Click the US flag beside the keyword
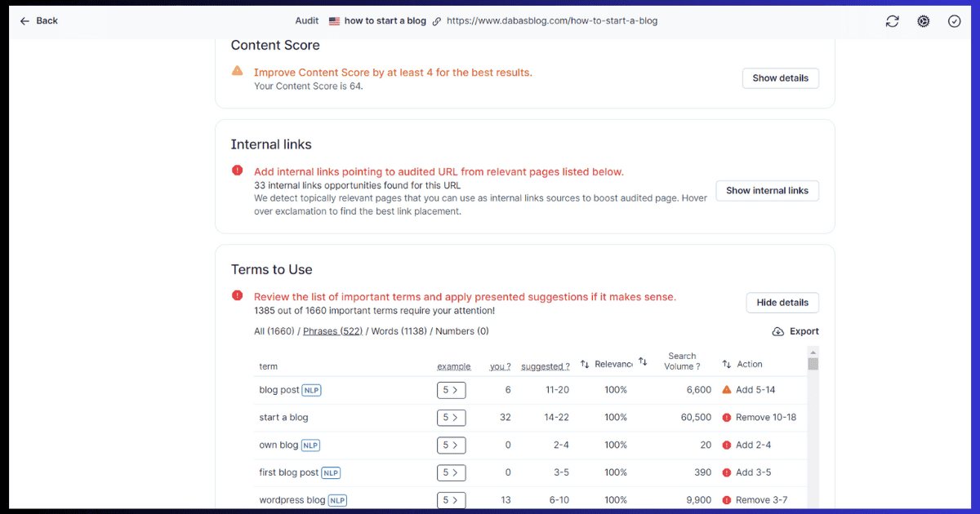The width and height of the screenshot is (980, 514). [333, 20]
